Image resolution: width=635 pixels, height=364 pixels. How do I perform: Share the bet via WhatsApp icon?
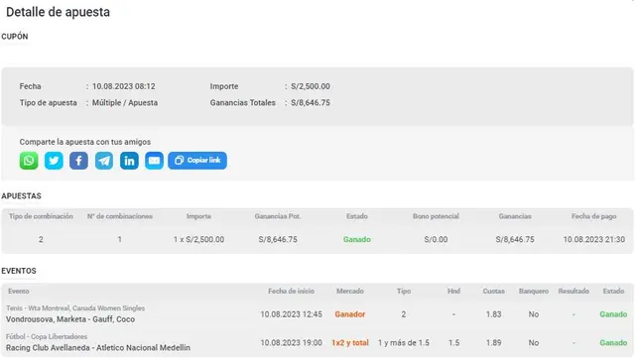(x=29, y=161)
